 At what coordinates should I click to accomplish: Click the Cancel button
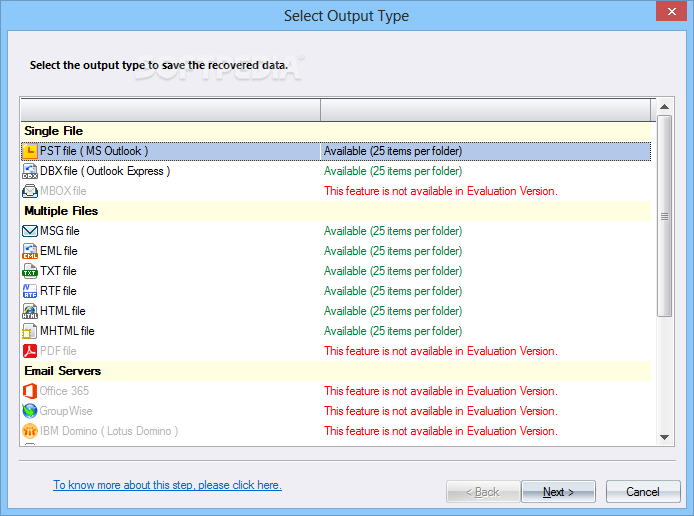643,492
